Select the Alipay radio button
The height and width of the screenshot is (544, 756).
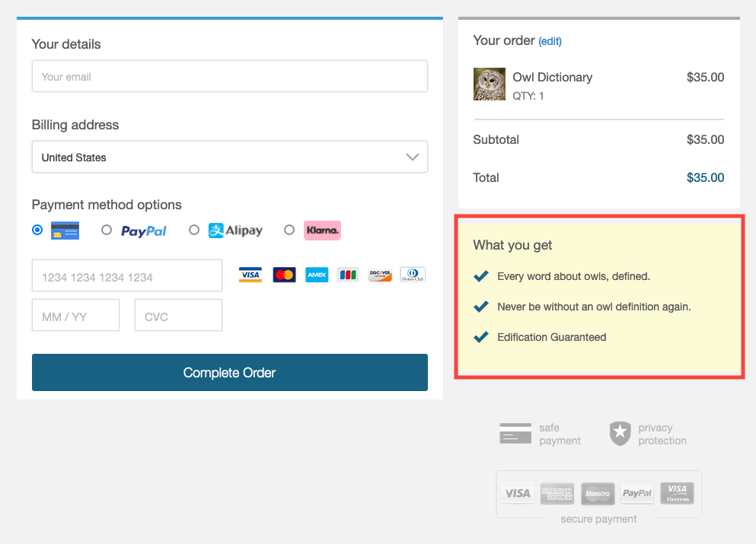point(194,230)
